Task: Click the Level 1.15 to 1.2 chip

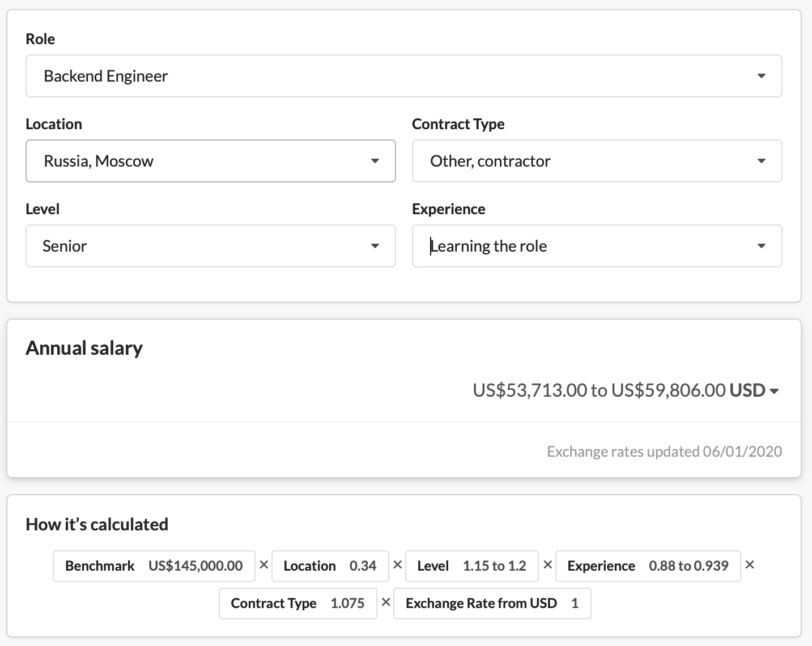Action: (x=471, y=566)
